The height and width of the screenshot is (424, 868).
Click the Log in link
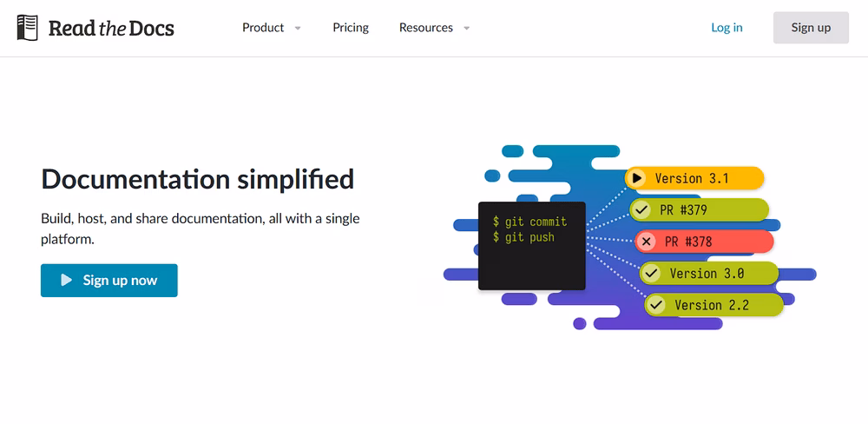point(727,28)
